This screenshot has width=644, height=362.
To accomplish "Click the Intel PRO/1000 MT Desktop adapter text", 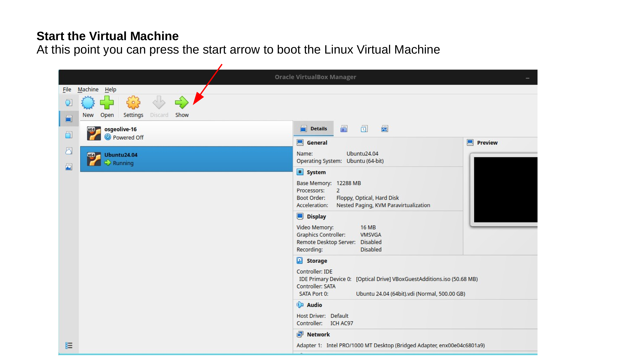I will coord(405,346).
